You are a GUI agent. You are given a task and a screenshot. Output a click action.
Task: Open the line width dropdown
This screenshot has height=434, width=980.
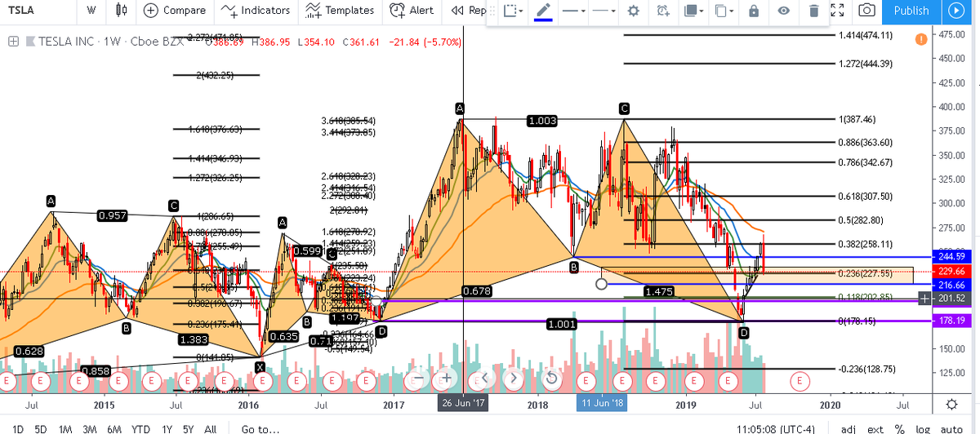point(603,11)
